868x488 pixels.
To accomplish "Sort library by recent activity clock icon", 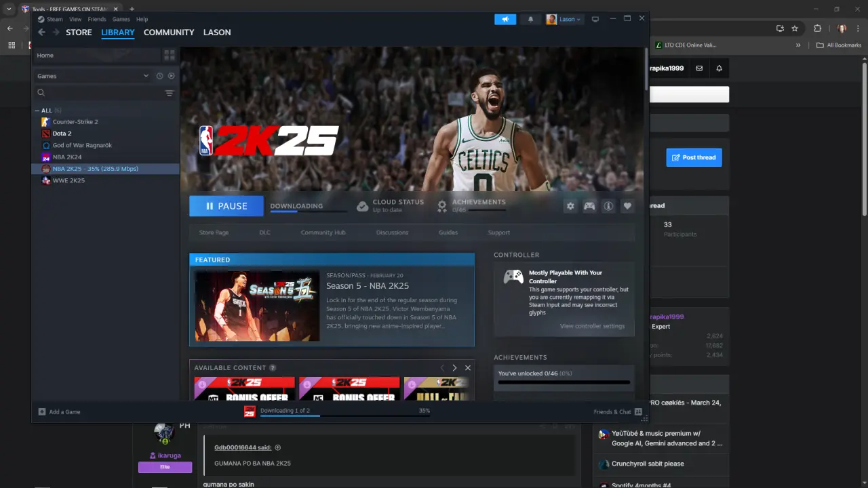I will coord(159,76).
